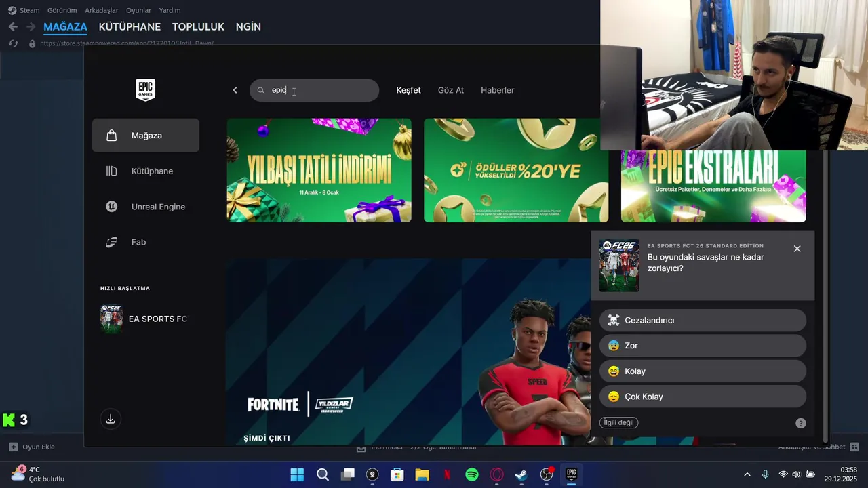
Task: Open survey help question mark
Action: point(801,423)
